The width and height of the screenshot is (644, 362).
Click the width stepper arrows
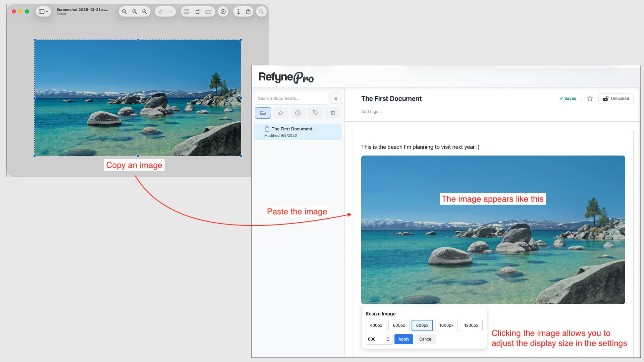[x=388, y=339]
